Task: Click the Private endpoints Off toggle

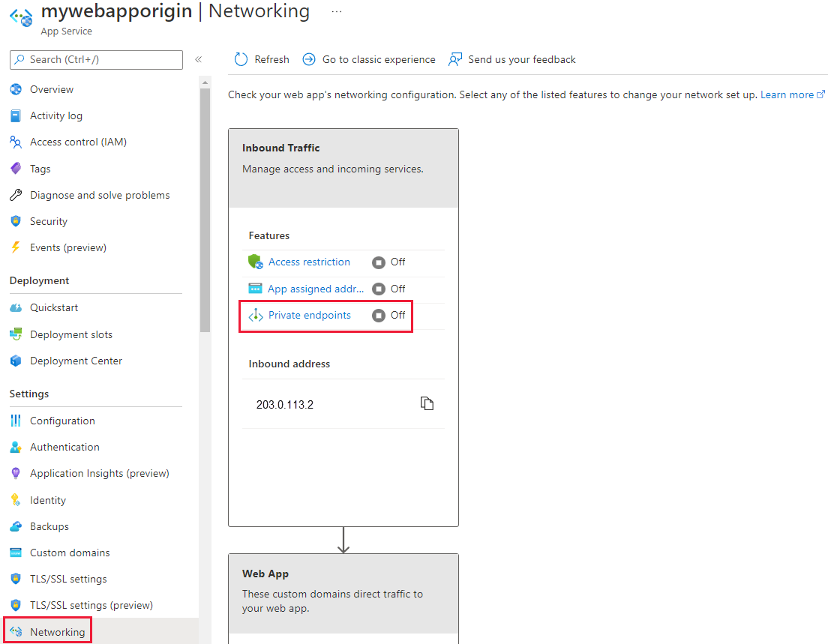Action: 379,316
